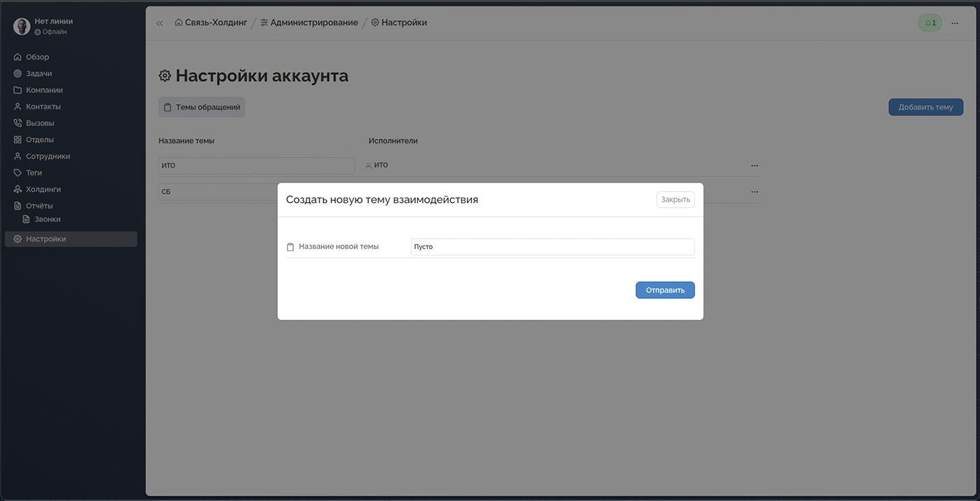Click the Отделы grid icon
This screenshot has width=980, height=501.
[x=17, y=139]
